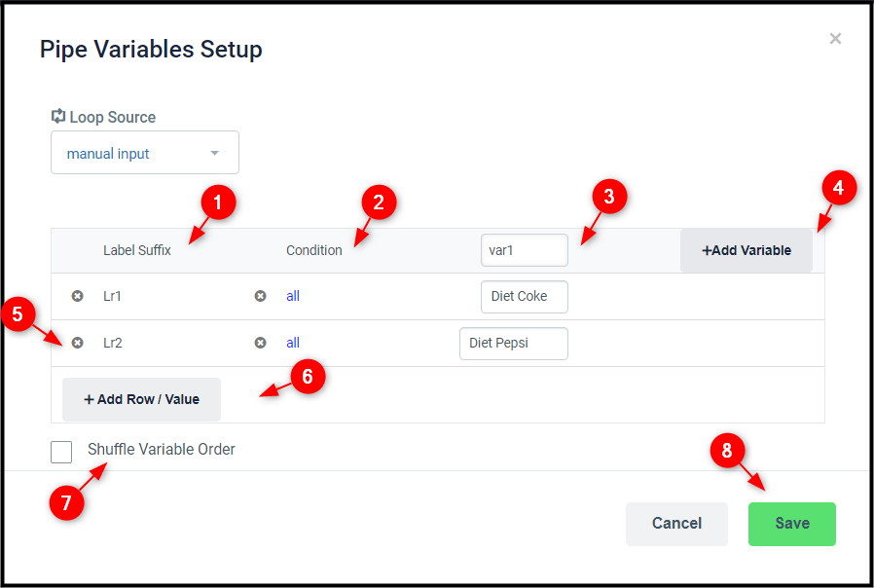Viewport: 874px width, 588px height.
Task: Clear the Lr1 condition with its x icon
Action: tap(260, 296)
